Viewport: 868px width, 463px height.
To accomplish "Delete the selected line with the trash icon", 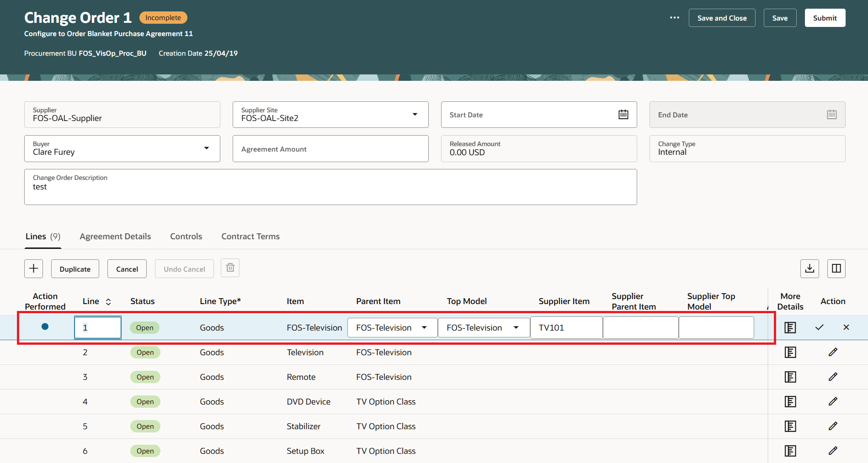I will (x=230, y=268).
